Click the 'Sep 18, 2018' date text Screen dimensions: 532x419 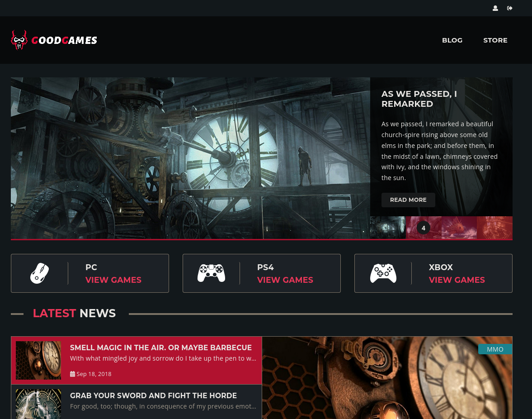click(94, 374)
